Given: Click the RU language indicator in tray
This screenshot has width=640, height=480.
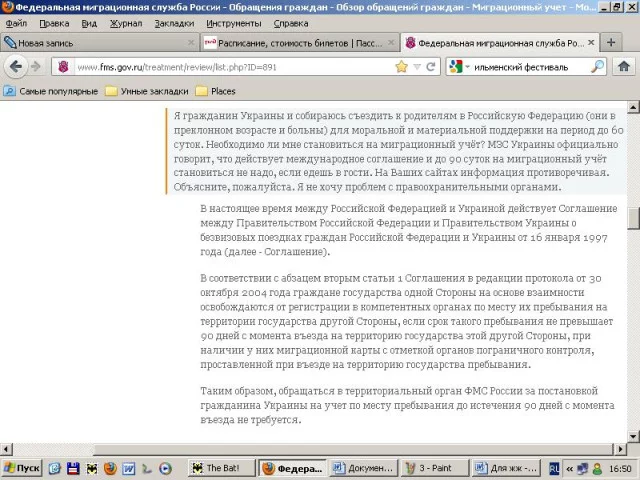Looking at the screenshot, I should [554, 468].
